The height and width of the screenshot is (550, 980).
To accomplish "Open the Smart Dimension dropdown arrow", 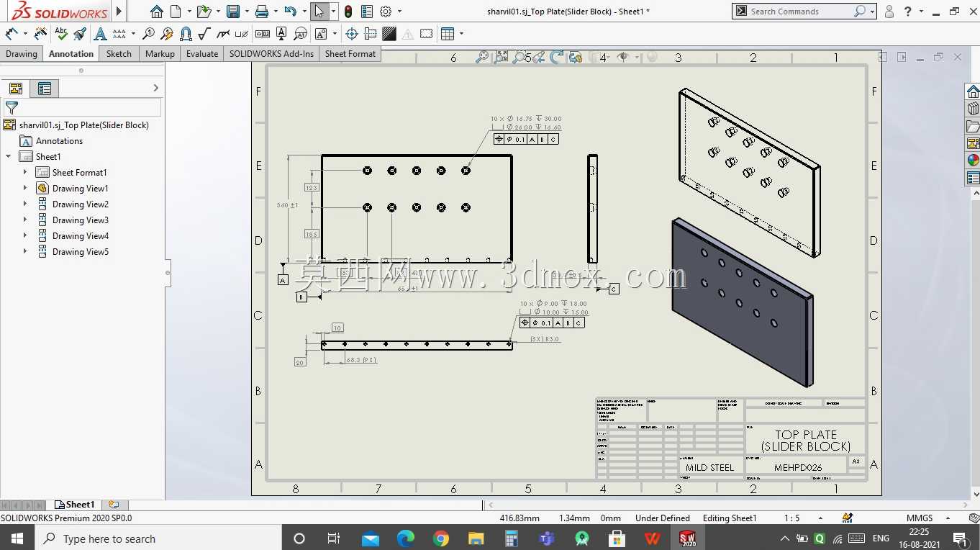I will [x=24, y=34].
